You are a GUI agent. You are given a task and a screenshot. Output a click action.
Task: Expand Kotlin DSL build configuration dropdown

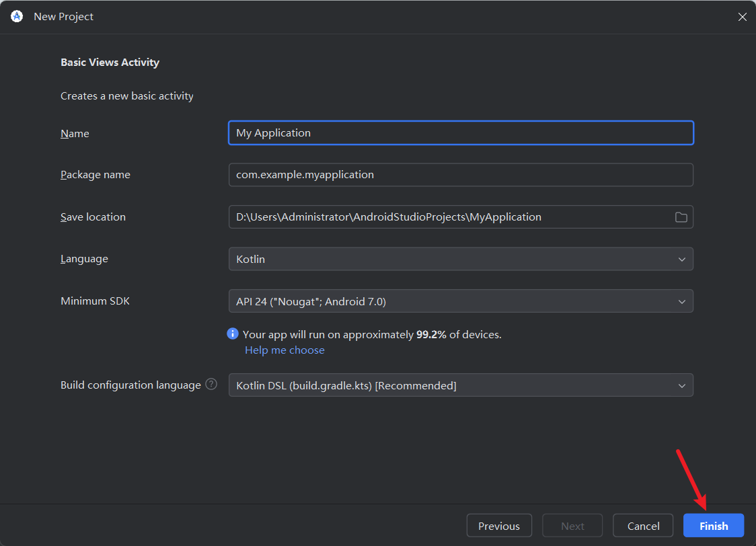(x=461, y=385)
